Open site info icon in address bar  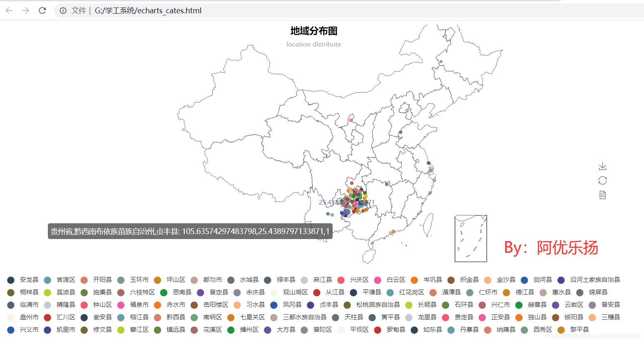click(x=63, y=11)
